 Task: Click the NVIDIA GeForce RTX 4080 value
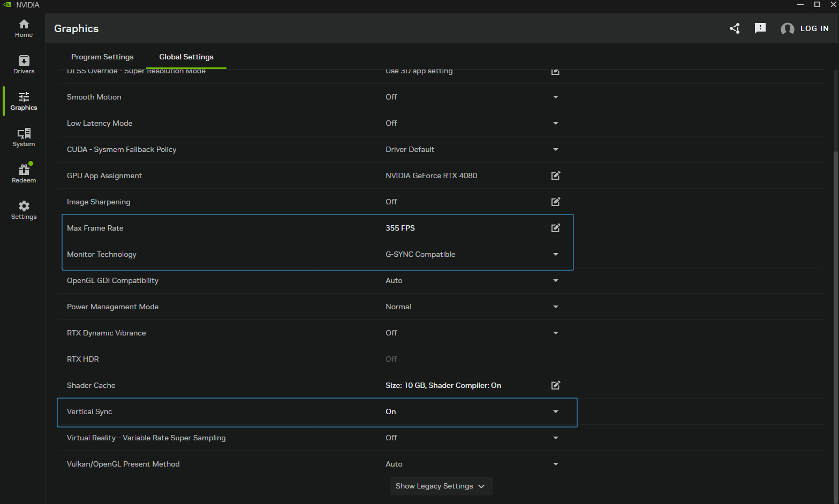(x=431, y=175)
